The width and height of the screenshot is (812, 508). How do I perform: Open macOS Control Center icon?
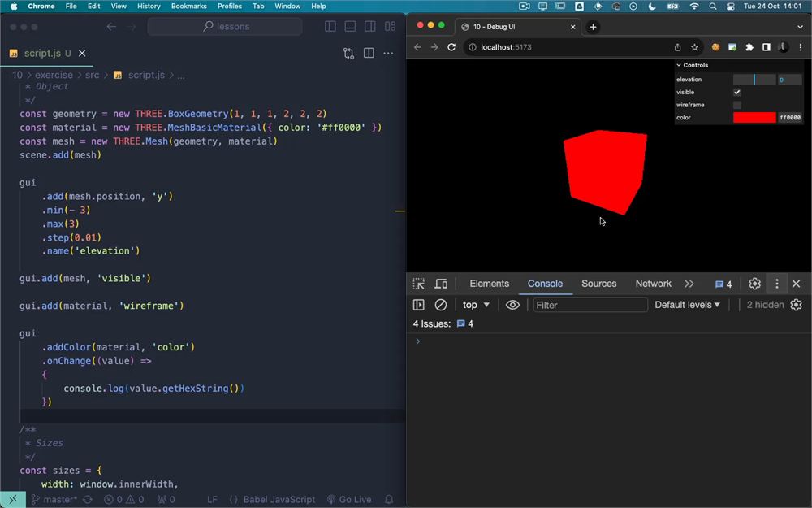[x=731, y=7]
